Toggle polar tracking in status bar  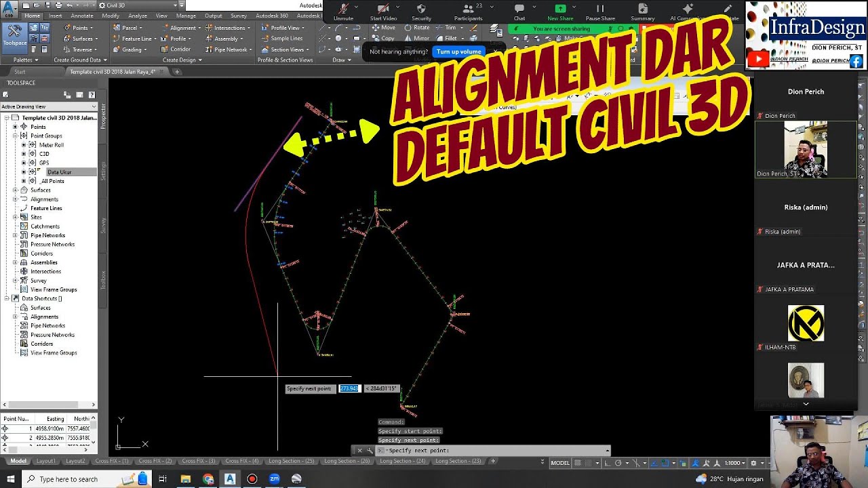coord(618,463)
